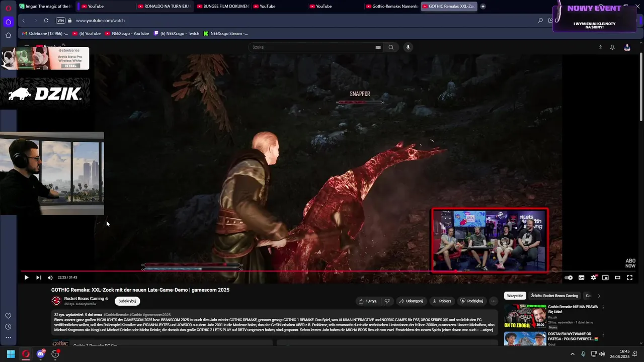This screenshot has width=644, height=362.
Task: Click the address bar URL youtube.com/watch
Action: [x=100, y=21]
